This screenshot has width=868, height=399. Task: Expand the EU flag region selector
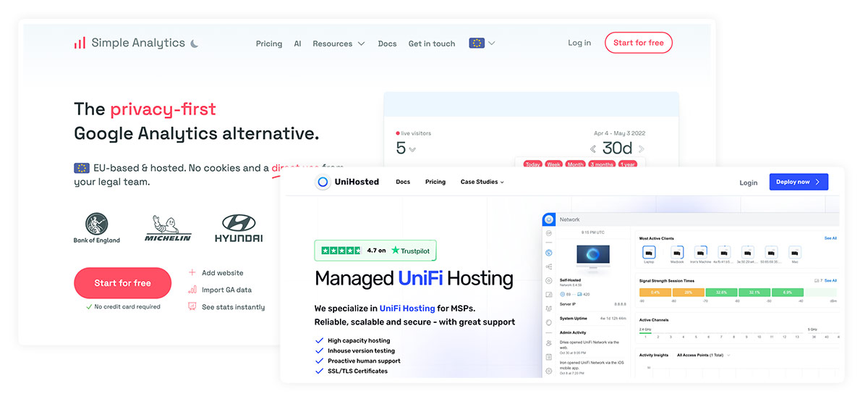click(x=482, y=43)
